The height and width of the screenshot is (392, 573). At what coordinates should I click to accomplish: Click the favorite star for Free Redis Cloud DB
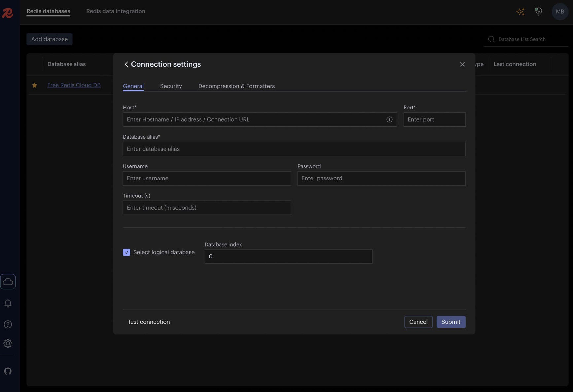(x=34, y=85)
